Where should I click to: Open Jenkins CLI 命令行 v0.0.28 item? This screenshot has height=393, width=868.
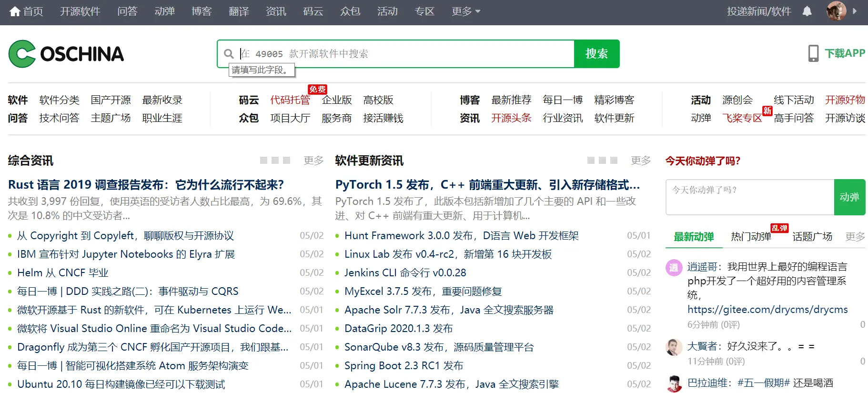point(405,273)
